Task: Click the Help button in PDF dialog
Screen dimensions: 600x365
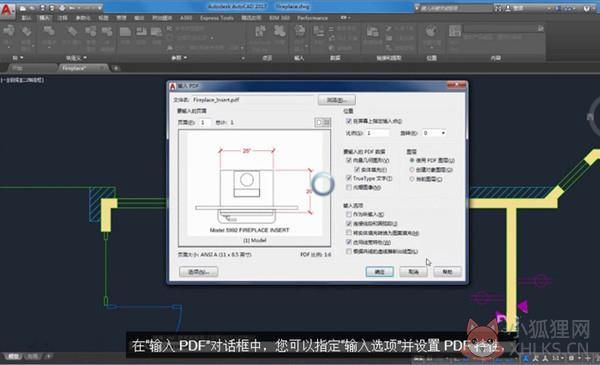Action: click(447, 272)
